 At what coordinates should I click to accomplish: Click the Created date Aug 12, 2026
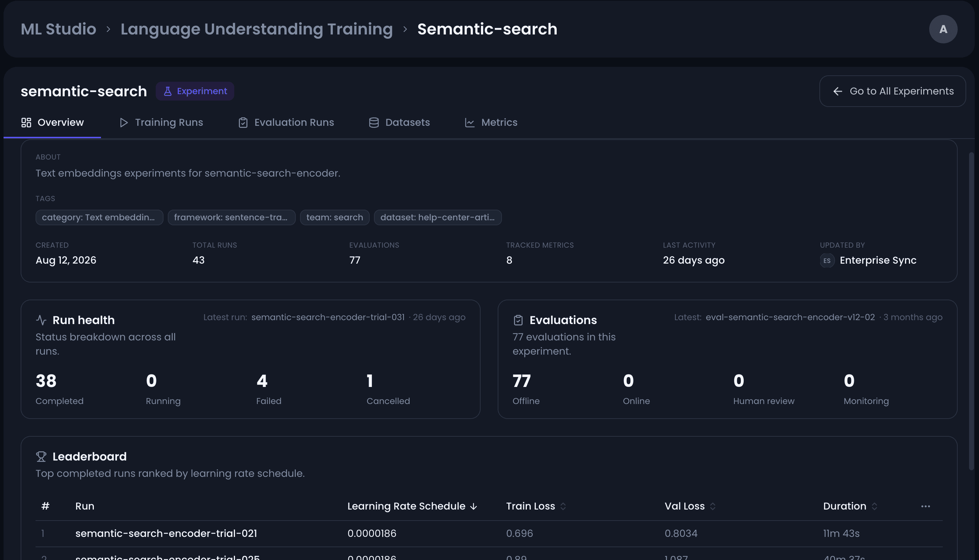(x=66, y=260)
